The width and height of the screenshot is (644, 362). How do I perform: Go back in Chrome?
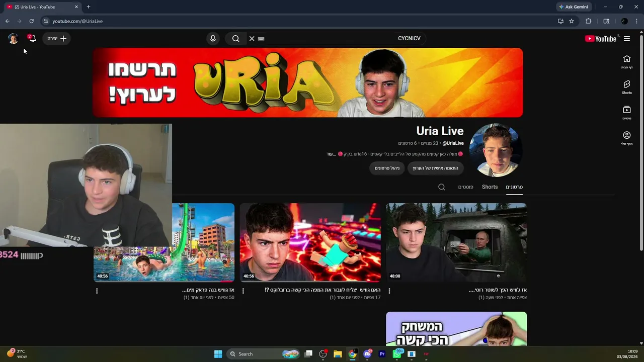click(x=7, y=21)
